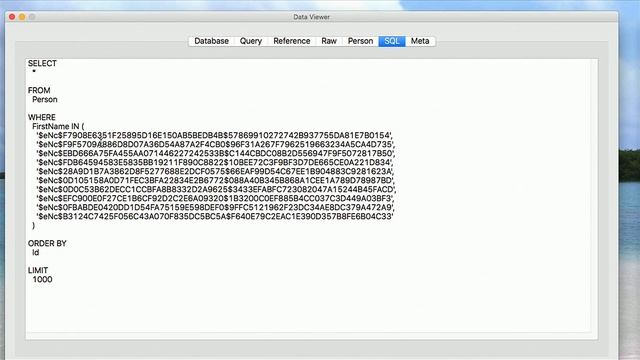Switch to the Database tab
This screenshot has width=640, height=360.
coord(211,41)
